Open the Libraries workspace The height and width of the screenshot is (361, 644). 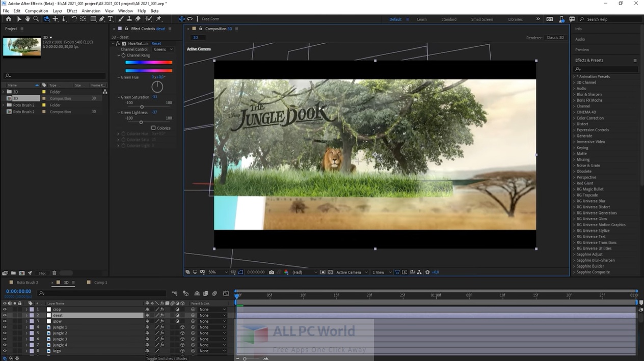click(515, 19)
